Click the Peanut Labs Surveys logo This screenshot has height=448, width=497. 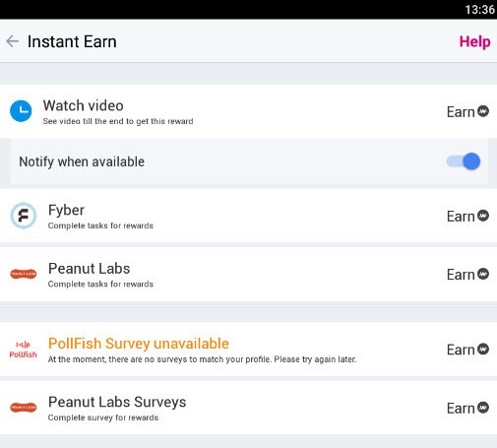[24, 408]
